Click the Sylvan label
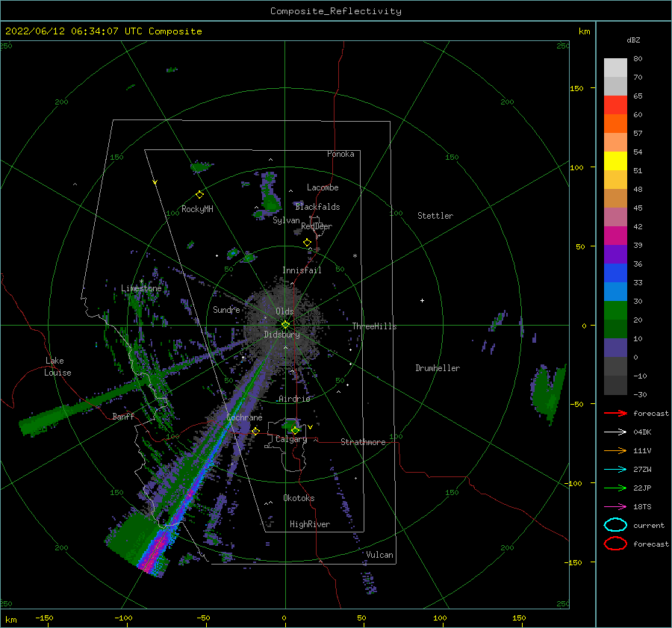 [x=286, y=220]
